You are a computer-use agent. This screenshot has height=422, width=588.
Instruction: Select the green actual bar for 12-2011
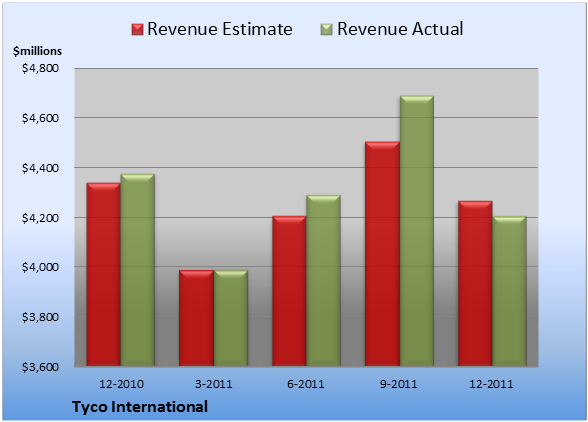(509, 291)
